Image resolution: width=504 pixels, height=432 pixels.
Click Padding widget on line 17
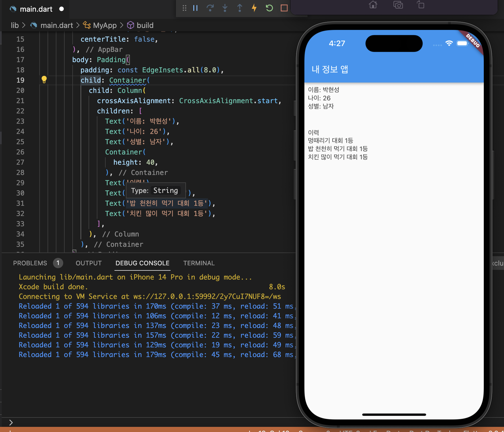coord(111,60)
